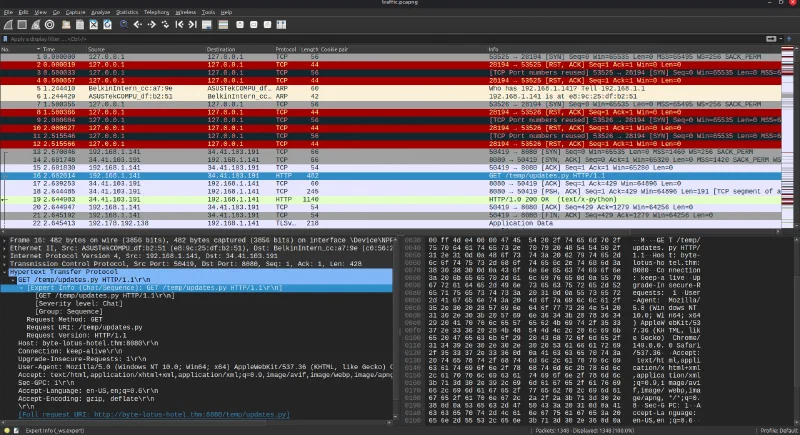The width and height of the screenshot is (800, 435).
Task: Collapse Hypertext Transfer Protocol node
Action: point(5,272)
